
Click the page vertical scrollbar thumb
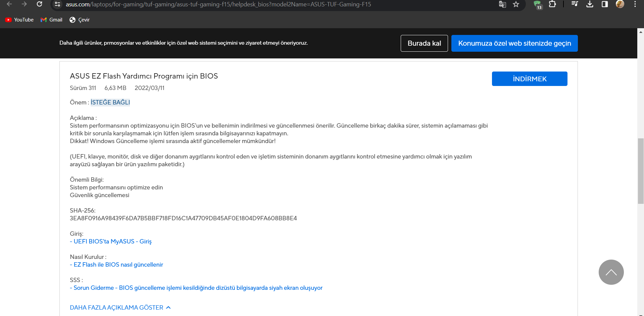coord(641,171)
